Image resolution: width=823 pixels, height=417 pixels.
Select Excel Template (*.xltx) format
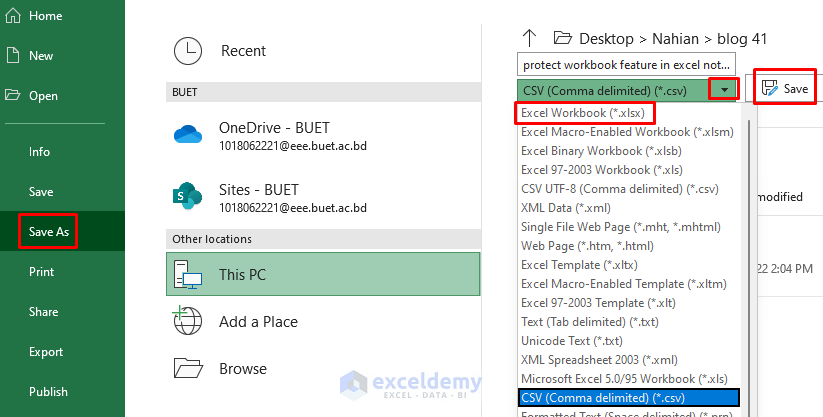[579, 265]
